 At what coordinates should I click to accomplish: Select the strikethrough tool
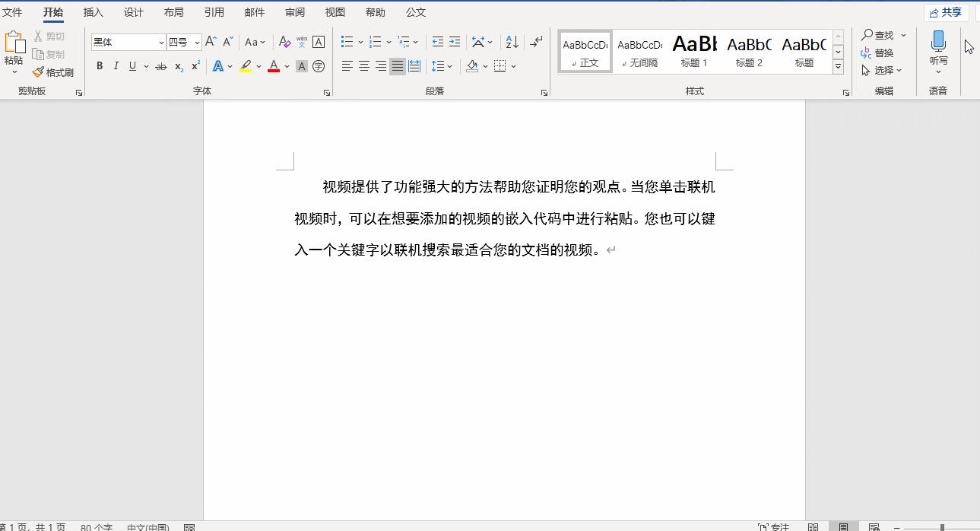(x=160, y=66)
